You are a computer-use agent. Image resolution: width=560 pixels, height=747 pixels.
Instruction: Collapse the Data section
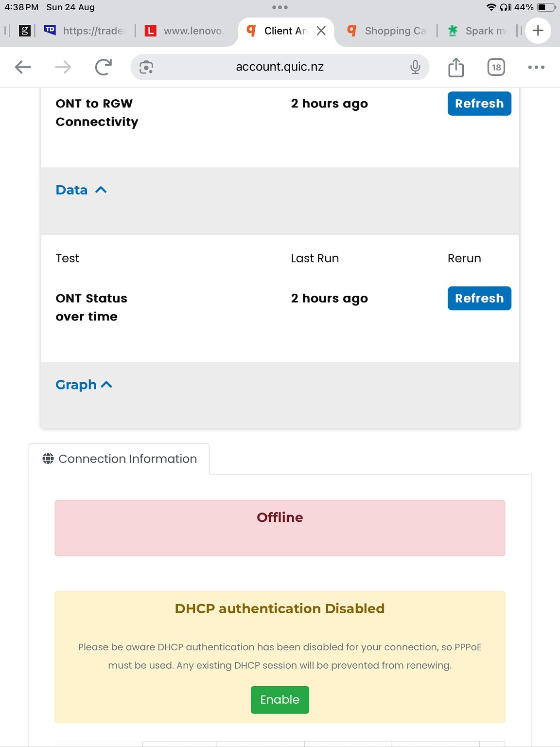[81, 190]
